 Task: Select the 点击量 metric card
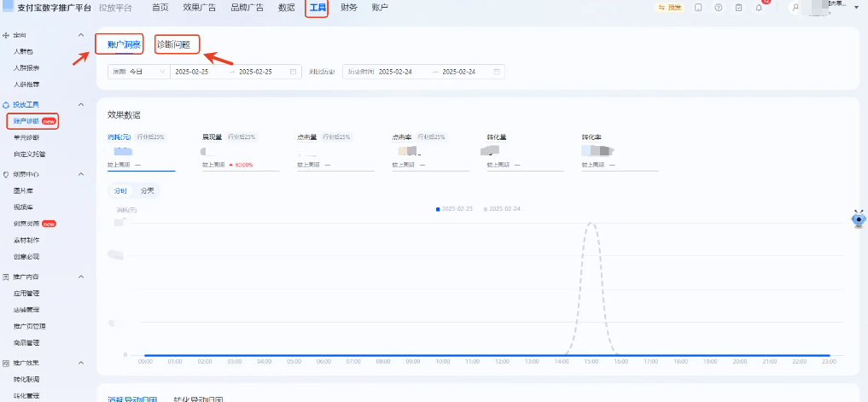336,151
